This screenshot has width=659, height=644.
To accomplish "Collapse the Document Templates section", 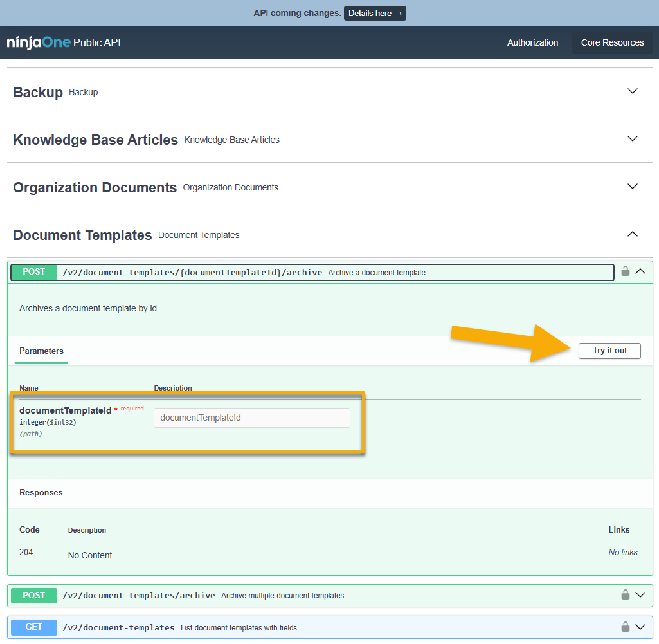I will (633, 234).
